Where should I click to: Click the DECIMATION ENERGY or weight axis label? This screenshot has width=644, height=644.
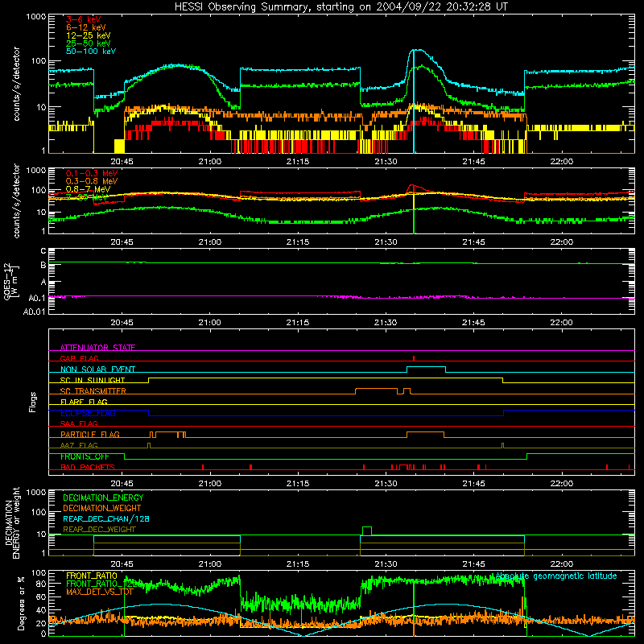point(12,522)
